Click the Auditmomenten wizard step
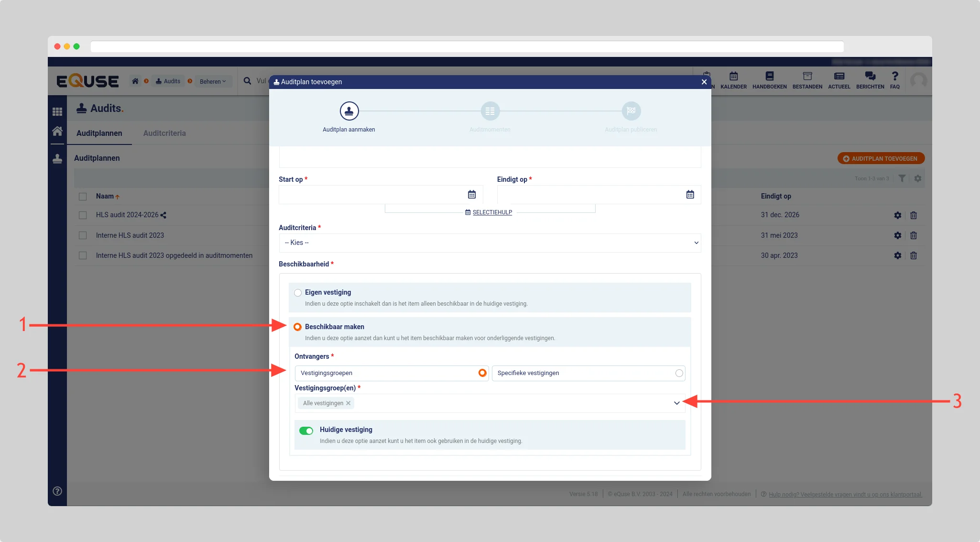The height and width of the screenshot is (542, 980). click(490, 111)
